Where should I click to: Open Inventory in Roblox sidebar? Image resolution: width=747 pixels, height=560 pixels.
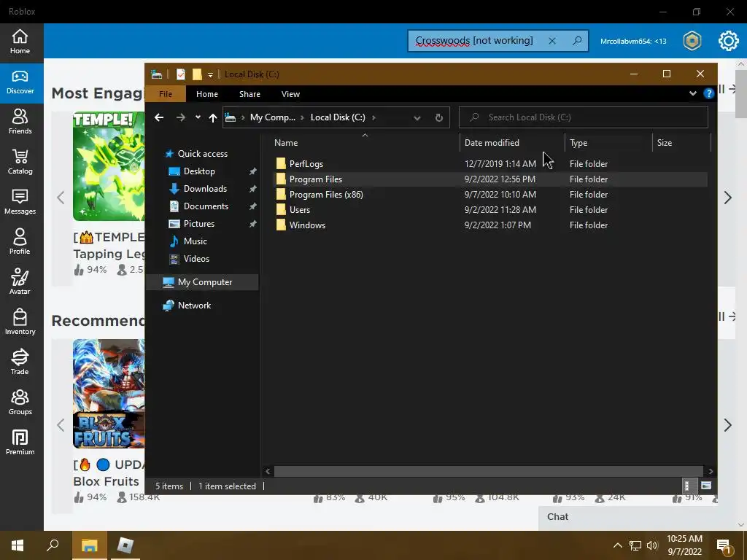(20, 322)
